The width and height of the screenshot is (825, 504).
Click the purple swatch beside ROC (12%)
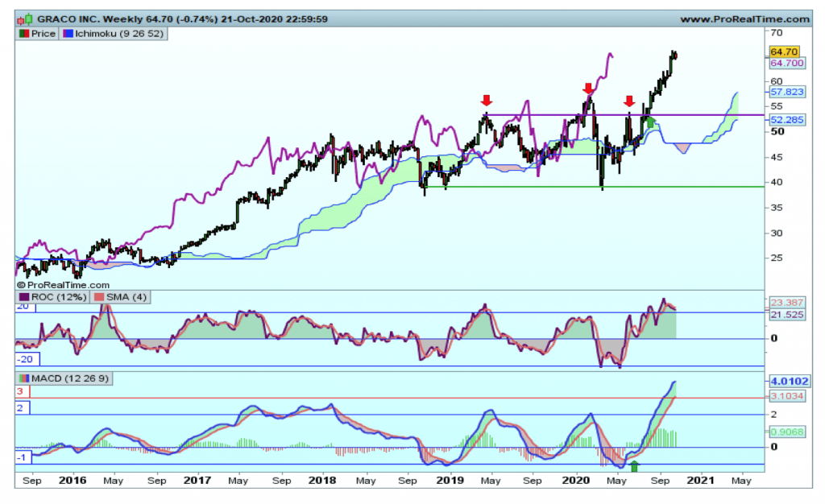24,297
